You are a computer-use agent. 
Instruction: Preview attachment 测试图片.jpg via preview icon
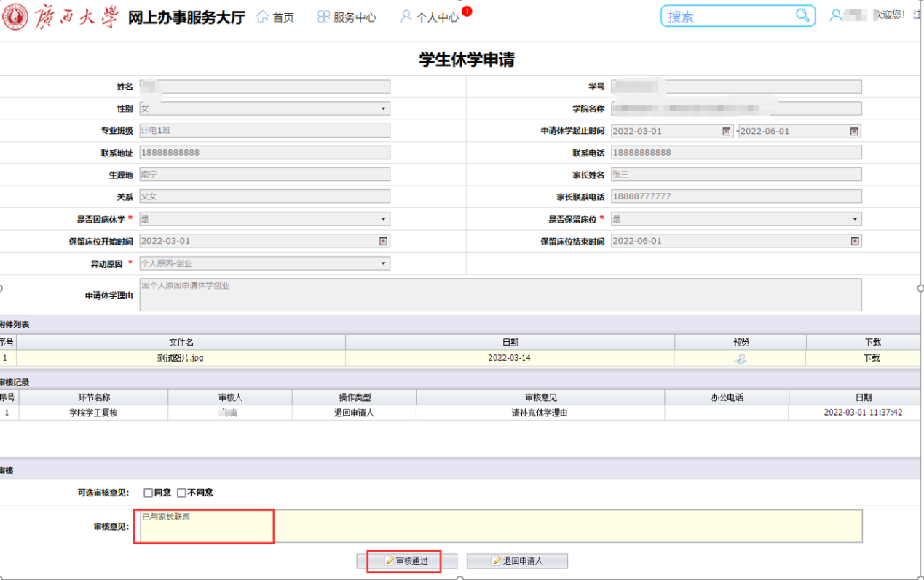(x=741, y=358)
